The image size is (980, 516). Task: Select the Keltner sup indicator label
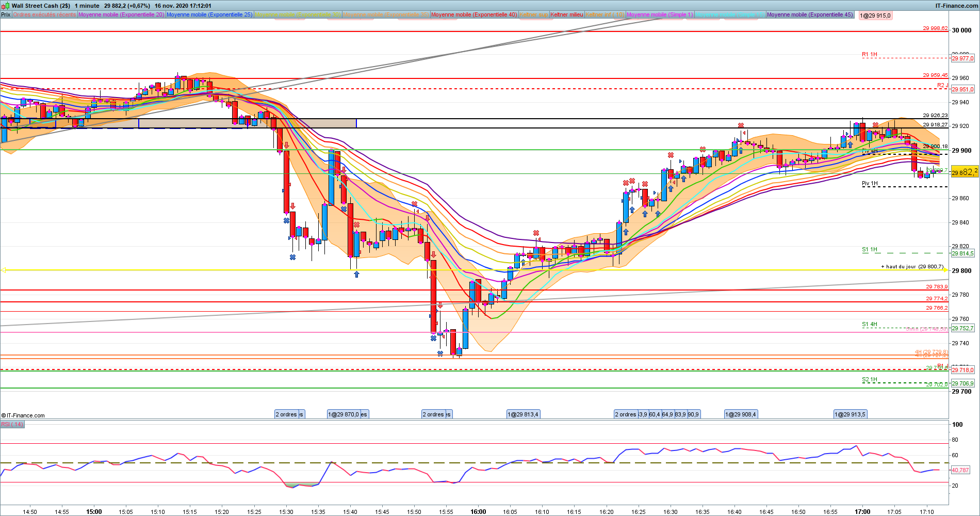[x=534, y=14]
